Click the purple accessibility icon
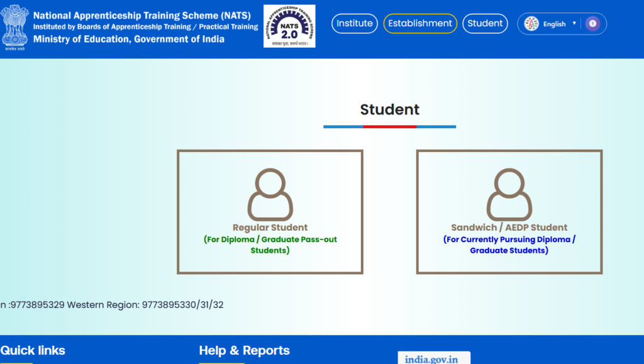 point(592,24)
